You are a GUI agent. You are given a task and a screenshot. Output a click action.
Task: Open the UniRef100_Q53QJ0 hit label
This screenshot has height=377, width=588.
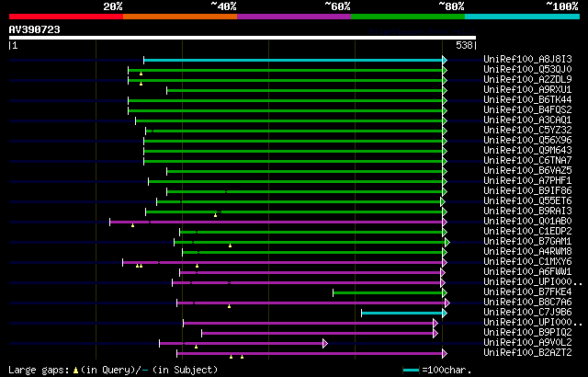tap(527, 69)
